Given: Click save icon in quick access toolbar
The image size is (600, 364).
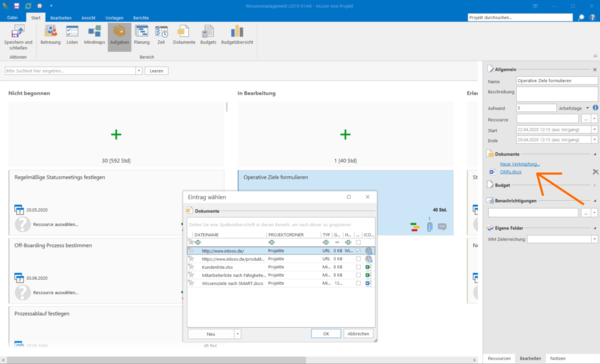Looking at the screenshot, I should pos(16,6).
